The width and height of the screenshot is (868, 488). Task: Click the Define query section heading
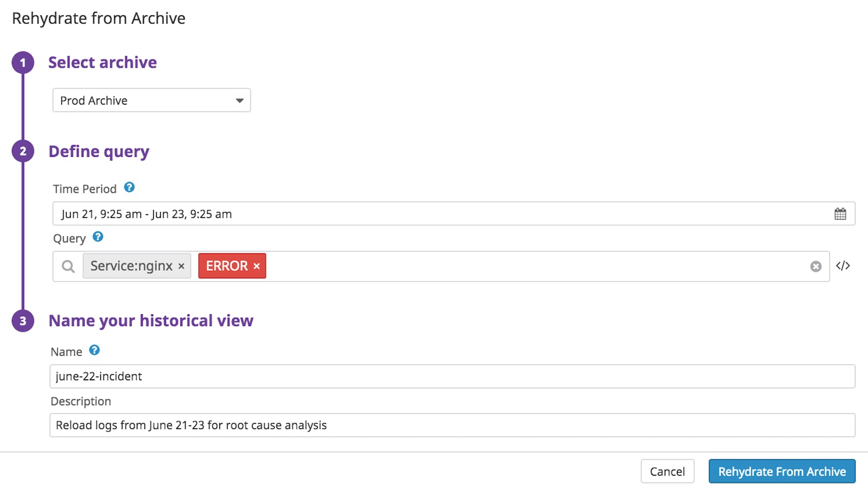coord(99,152)
